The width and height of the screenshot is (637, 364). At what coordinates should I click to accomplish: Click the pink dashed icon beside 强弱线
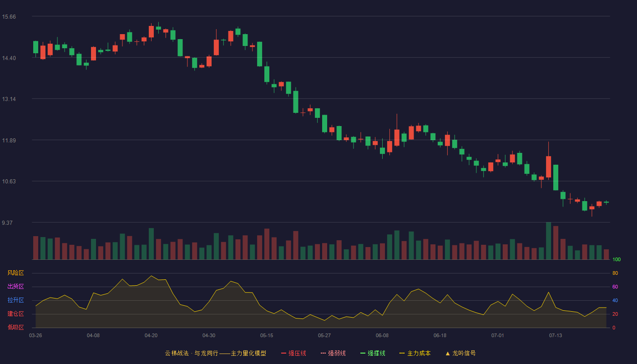point(324,353)
